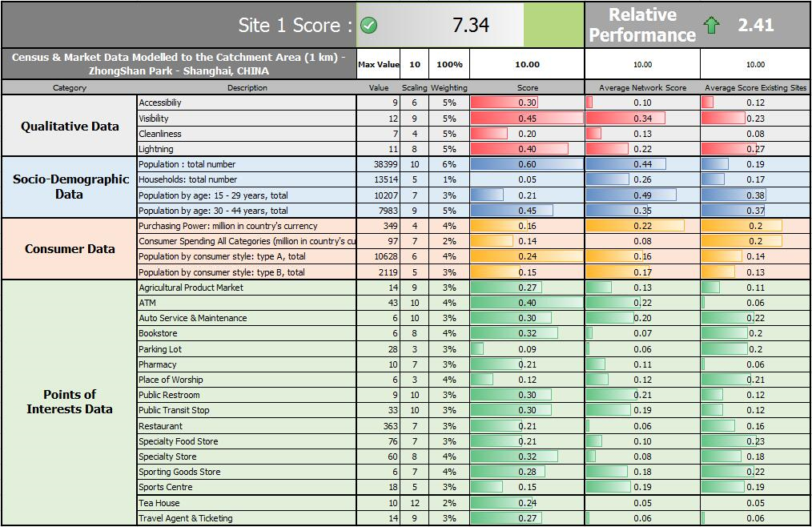Click the Restaurant value cell 363

(379, 426)
